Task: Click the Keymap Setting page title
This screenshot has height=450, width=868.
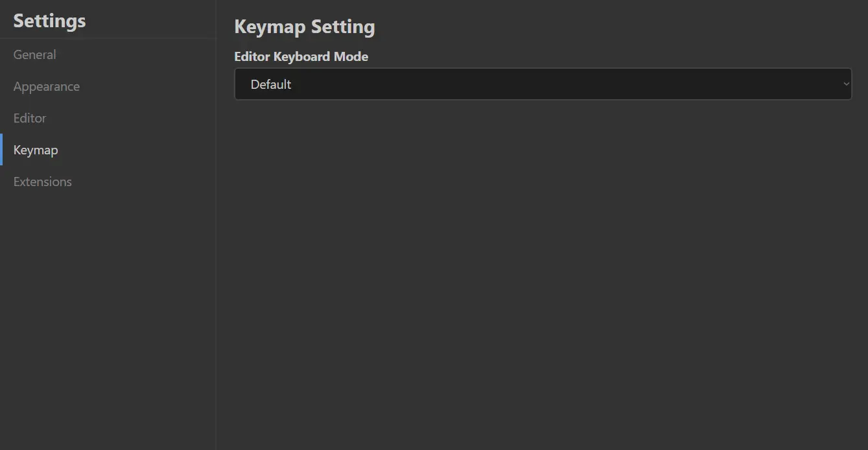Action: (305, 27)
